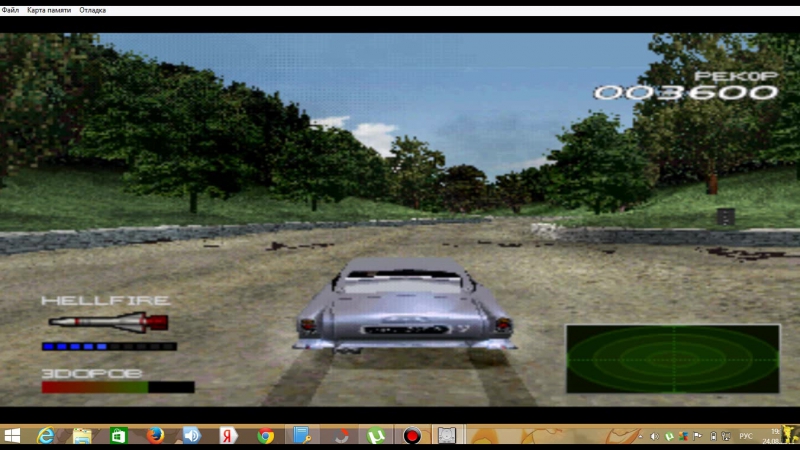Open uTorrent from the taskbar
This screenshot has width=800, height=450.
(376, 436)
